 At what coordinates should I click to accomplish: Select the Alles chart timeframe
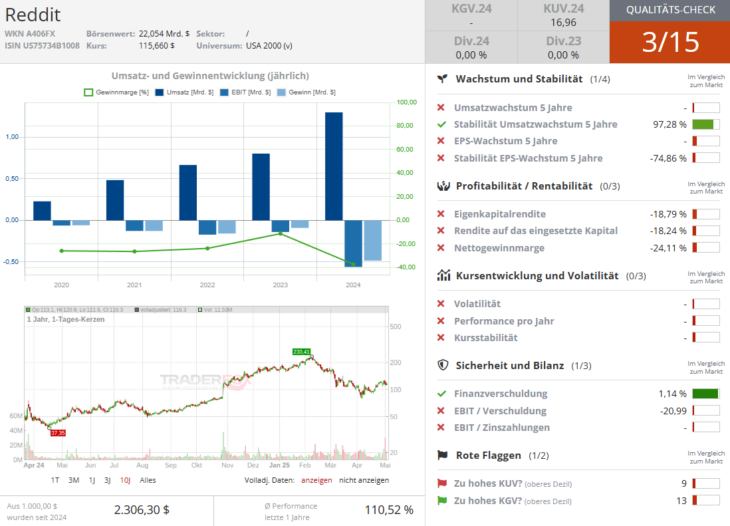point(148,480)
